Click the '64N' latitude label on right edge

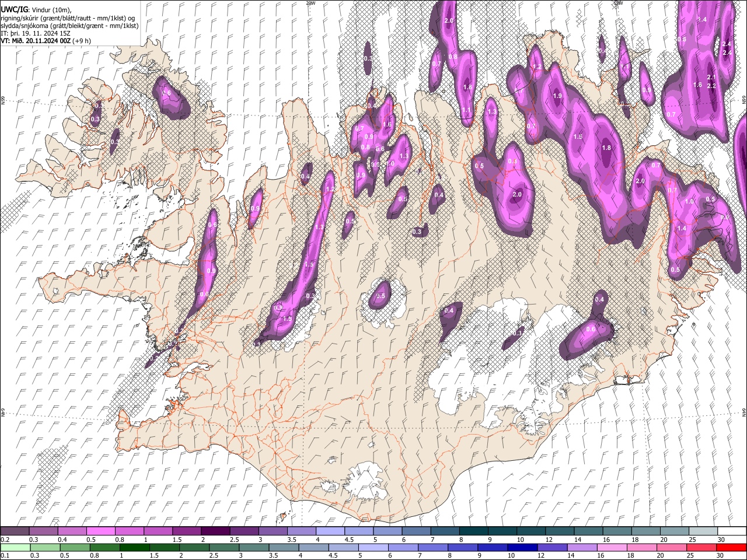(744, 412)
